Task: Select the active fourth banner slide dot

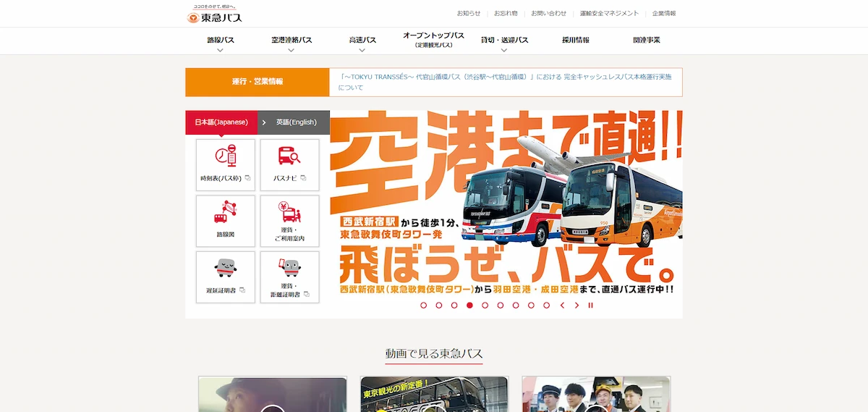Action: [469, 306]
